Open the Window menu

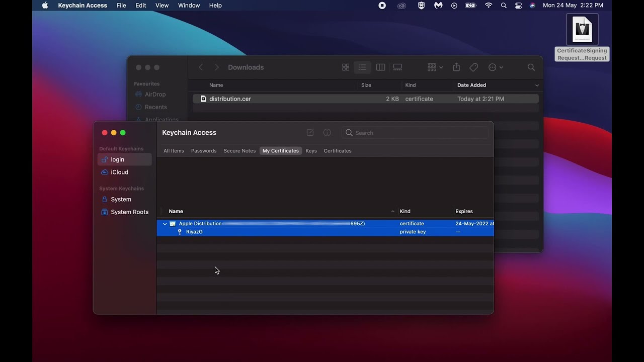[189, 6]
